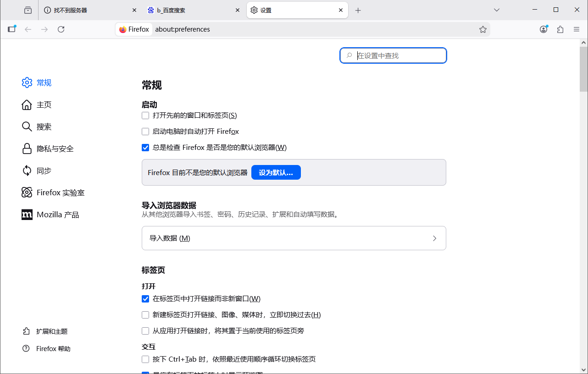Open 扩展和主题 page
The height and width of the screenshot is (374, 588).
(51, 331)
